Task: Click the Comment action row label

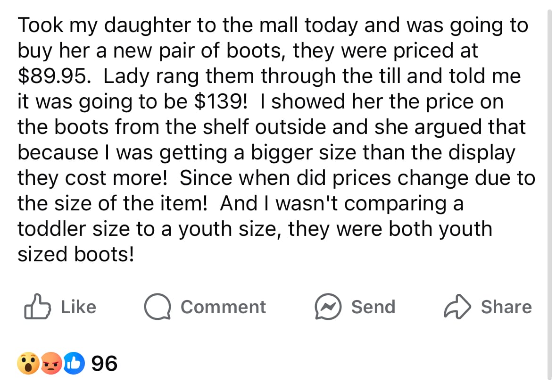Action: 223,307
